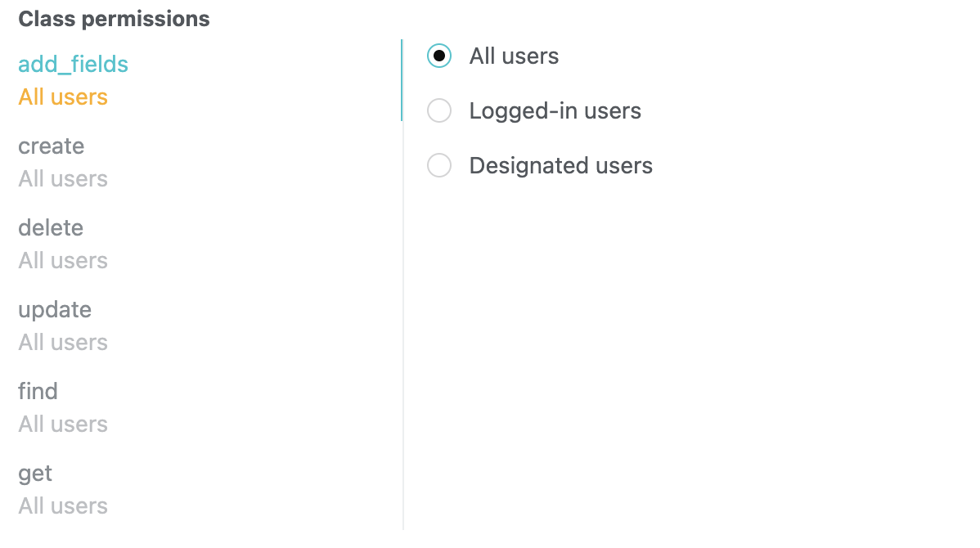Click the "Logged-in users" label text

[555, 110]
